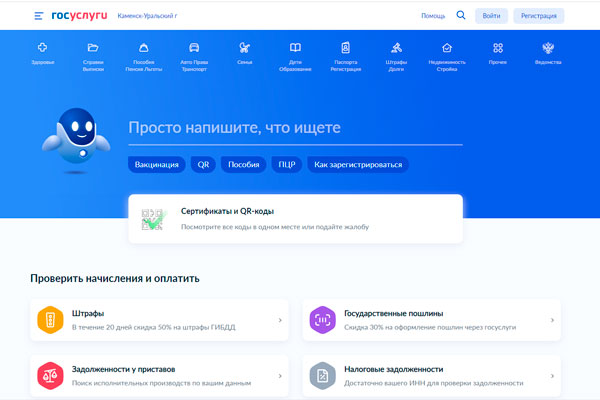Expand the Задолженности у приставов chevron

coord(280,376)
